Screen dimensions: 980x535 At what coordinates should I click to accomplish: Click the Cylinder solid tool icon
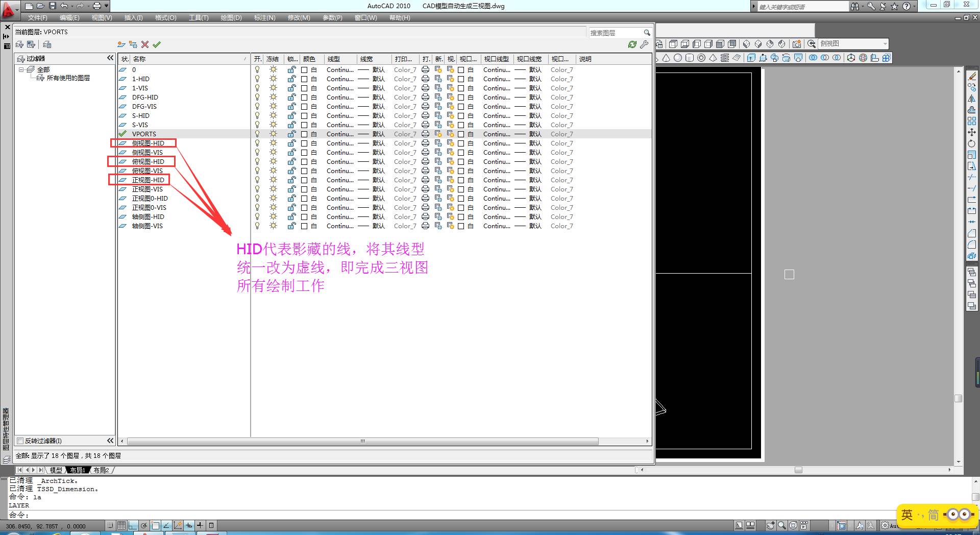tap(690, 58)
